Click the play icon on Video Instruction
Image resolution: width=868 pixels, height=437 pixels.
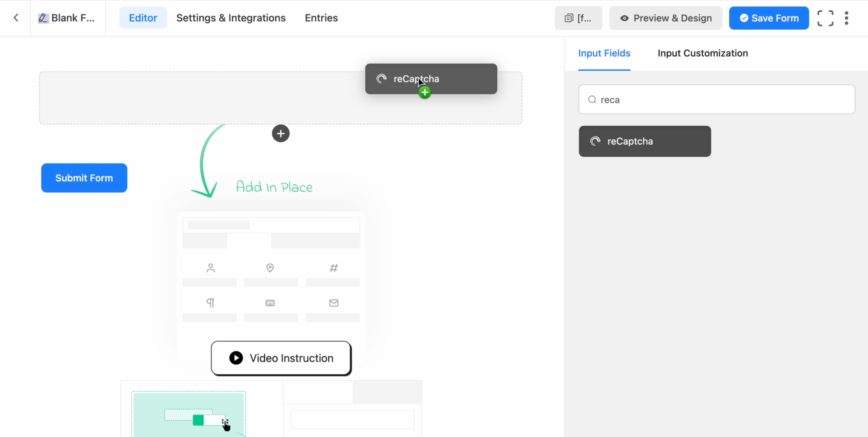click(x=236, y=358)
